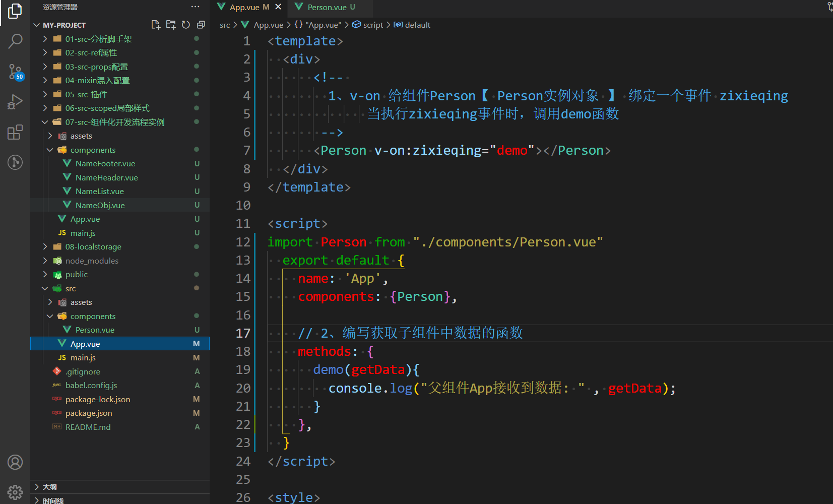Open the Search view in activity bar
The height and width of the screenshot is (504, 833).
click(15, 41)
